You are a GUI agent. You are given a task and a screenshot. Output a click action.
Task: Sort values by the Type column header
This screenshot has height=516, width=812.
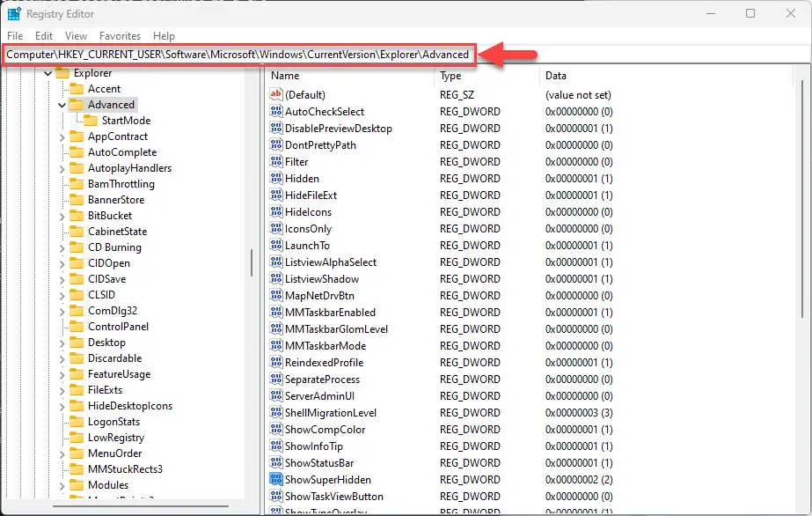point(486,76)
